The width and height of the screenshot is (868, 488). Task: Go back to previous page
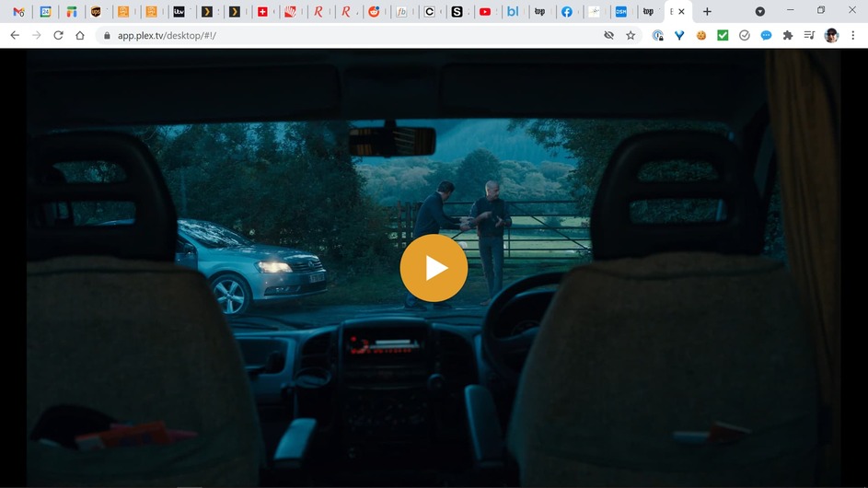tap(15, 36)
